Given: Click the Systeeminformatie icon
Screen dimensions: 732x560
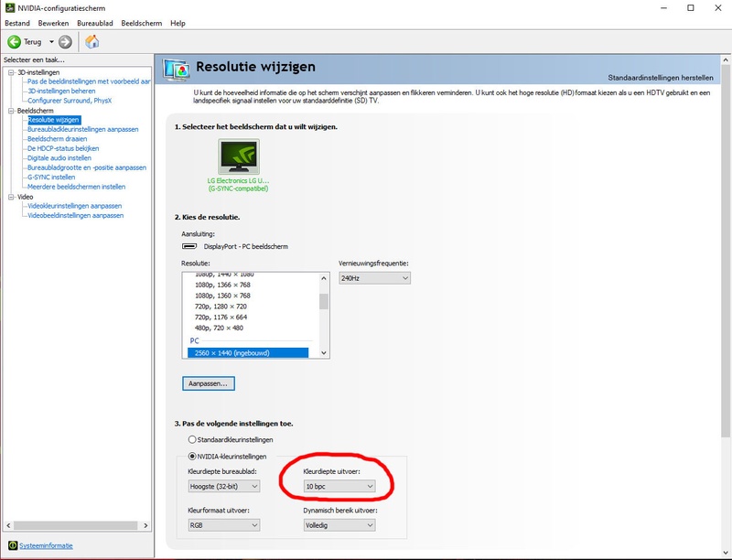Looking at the screenshot, I should (x=13, y=545).
